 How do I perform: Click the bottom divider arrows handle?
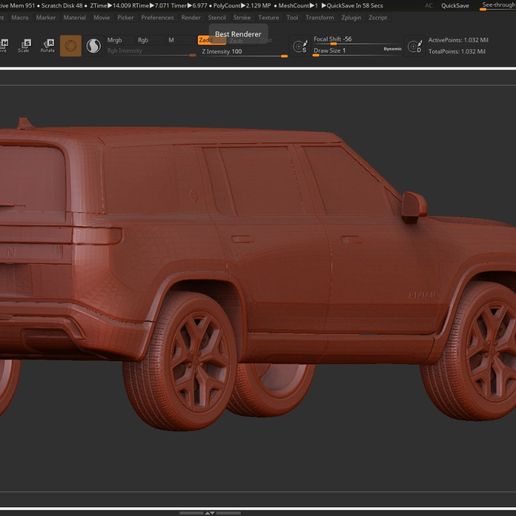click(x=210, y=513)
